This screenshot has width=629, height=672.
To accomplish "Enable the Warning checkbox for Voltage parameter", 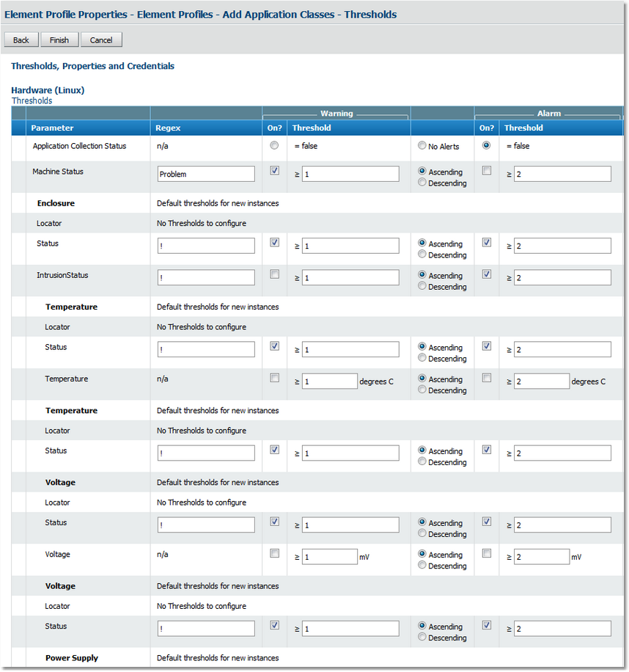I will click(x=274, y=553).
